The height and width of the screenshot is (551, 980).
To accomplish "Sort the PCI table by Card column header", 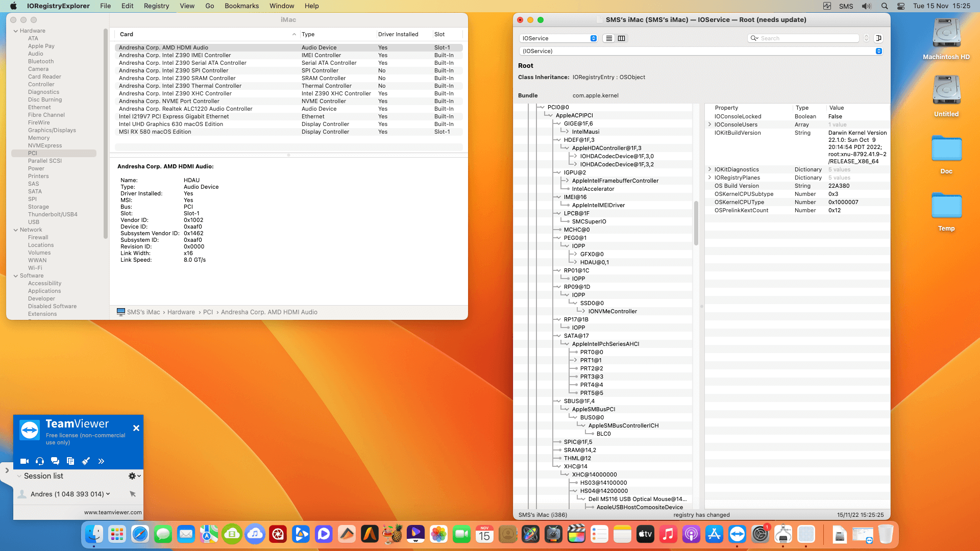I will (x=207, y=34).
